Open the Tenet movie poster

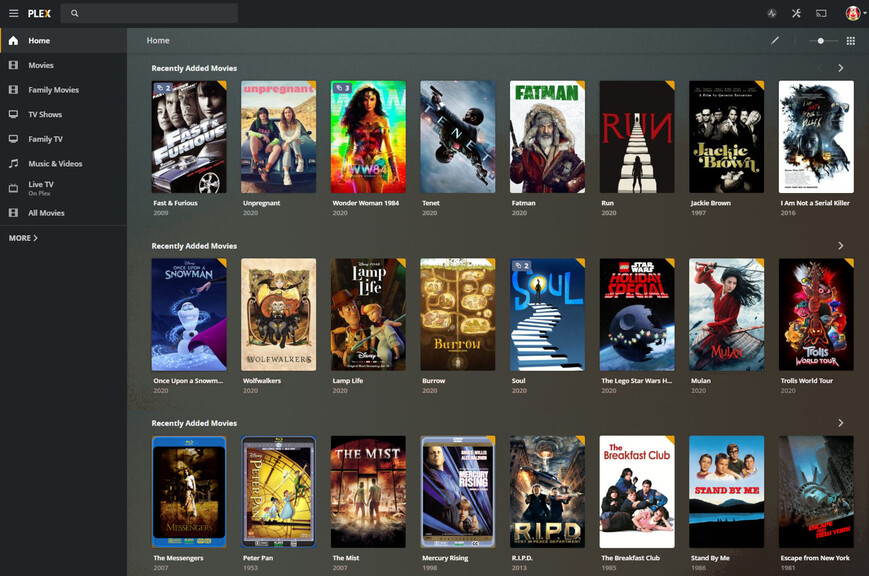point(457,137)
